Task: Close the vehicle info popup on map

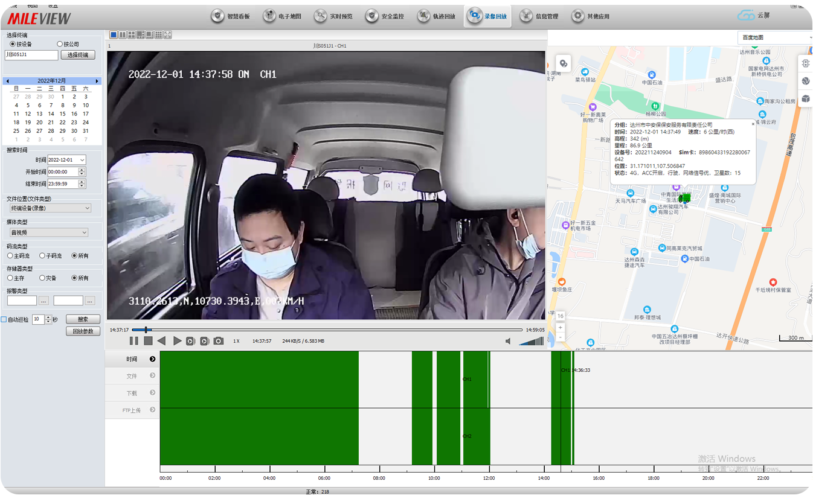Action: click(x=753, y=124)
